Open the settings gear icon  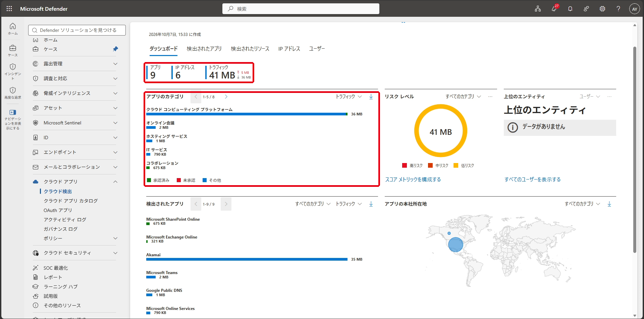pos(602,9)
